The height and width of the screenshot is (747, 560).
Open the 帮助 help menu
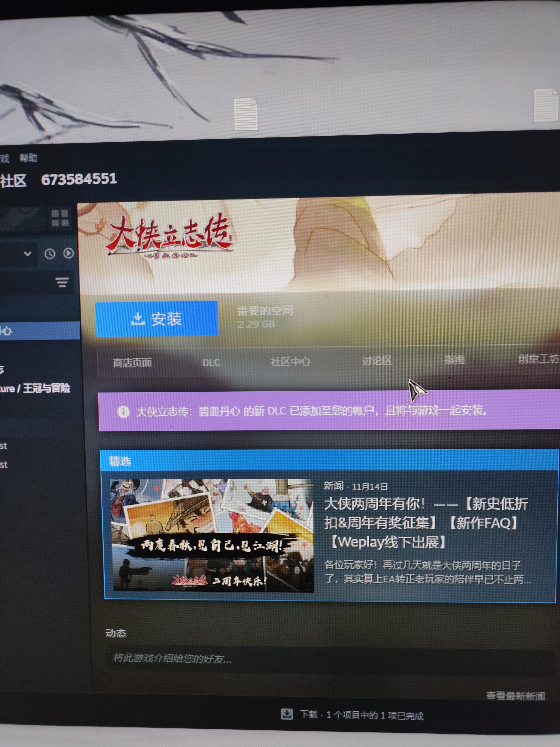pyautogui.click(x=28, y=158)
